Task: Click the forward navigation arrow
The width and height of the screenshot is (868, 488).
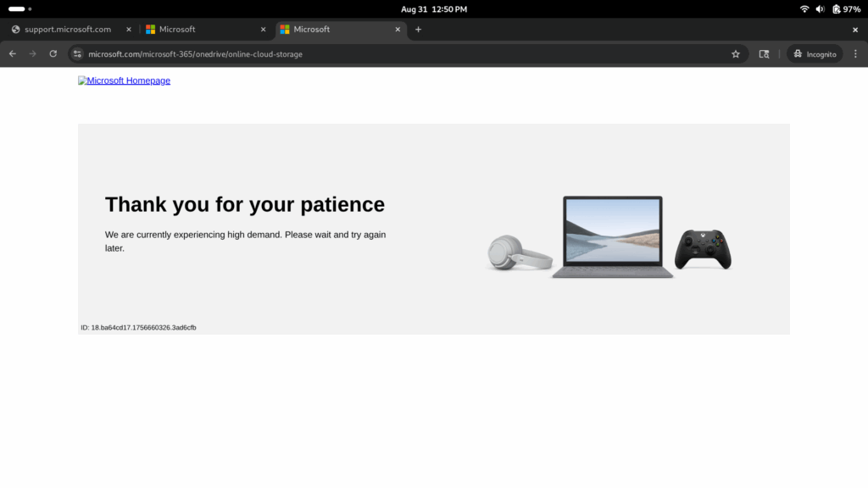Action: (33, 53)
